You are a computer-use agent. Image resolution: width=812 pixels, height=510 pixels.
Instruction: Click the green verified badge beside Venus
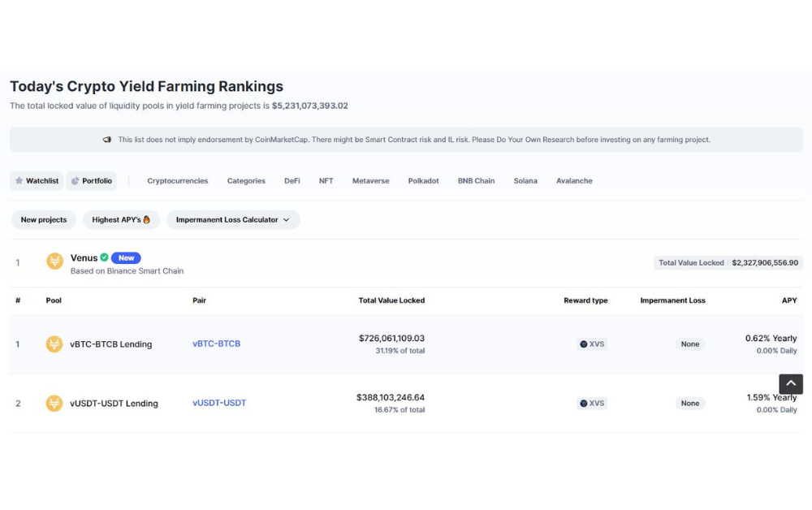coord(104,257)
